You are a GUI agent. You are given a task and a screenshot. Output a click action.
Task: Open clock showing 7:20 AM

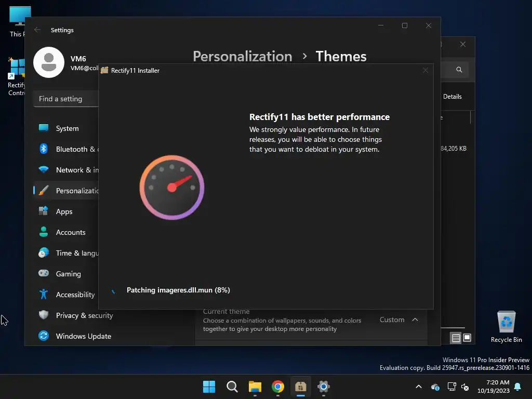pos(494,387)
